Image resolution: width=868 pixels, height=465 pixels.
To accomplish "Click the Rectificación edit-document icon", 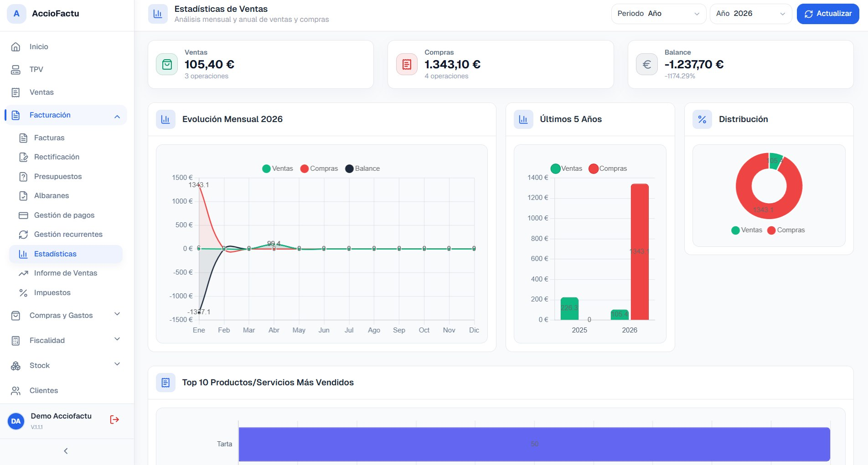I will tap(23, 157).
